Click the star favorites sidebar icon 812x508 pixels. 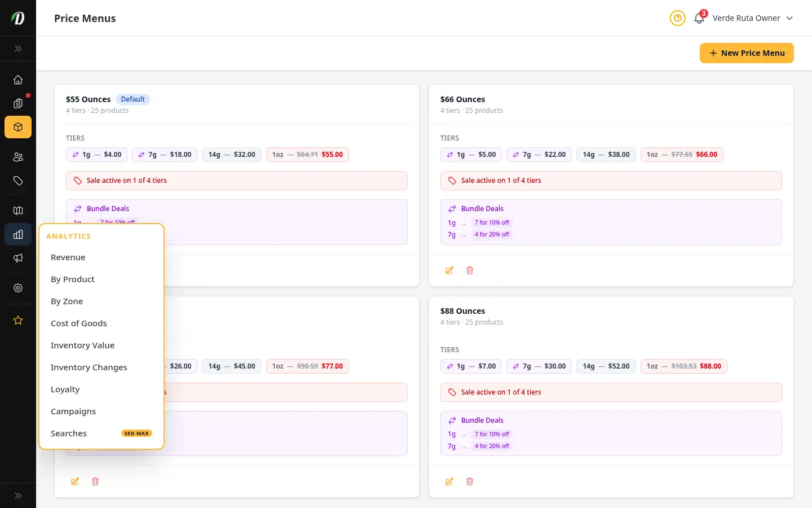coord(18,320)
